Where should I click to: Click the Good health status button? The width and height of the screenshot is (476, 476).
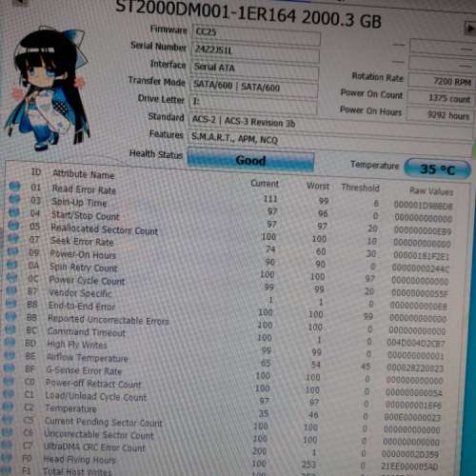(250, 160)
